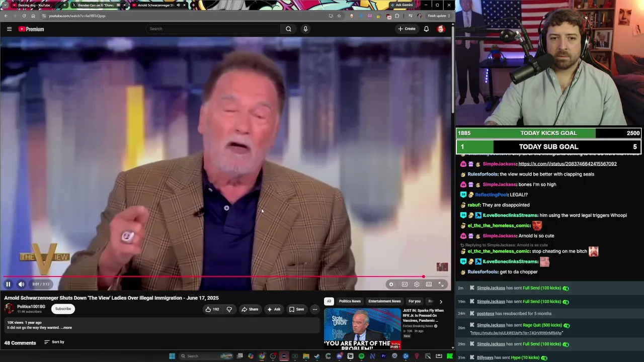Select the All filter chip
Image resolution: width=644 pixels, height=362 pixels.
[329, 301]
